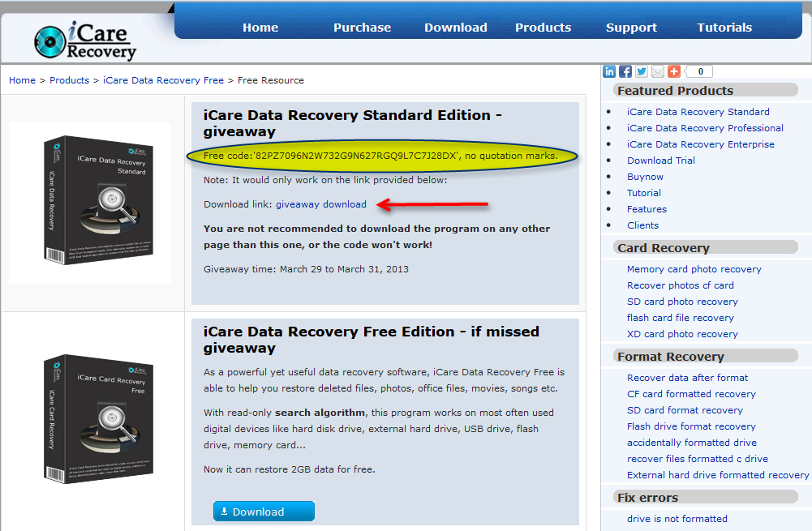Image resolution: width=812 pixels, height=531 pixels.
Task: Follow the giveaway download link
Action: click(x=321, y=204)
